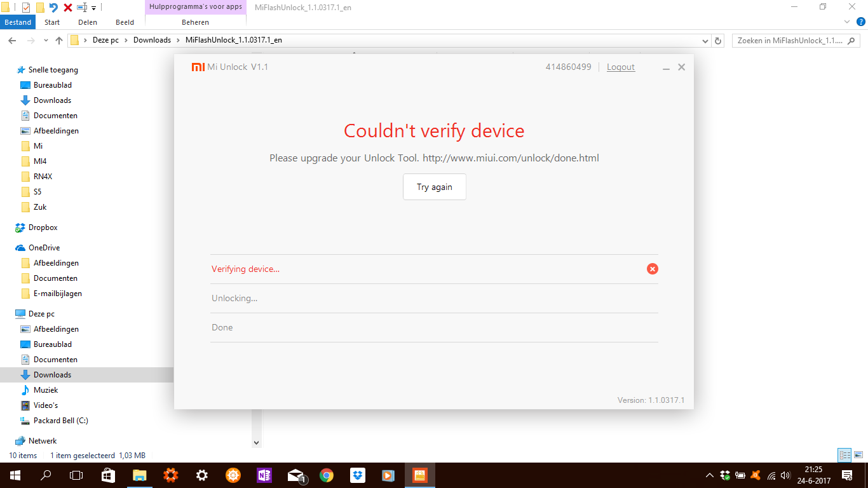Switch to the Start ribbon tab
Screen dimensions: 868x488
click(52, 22)
